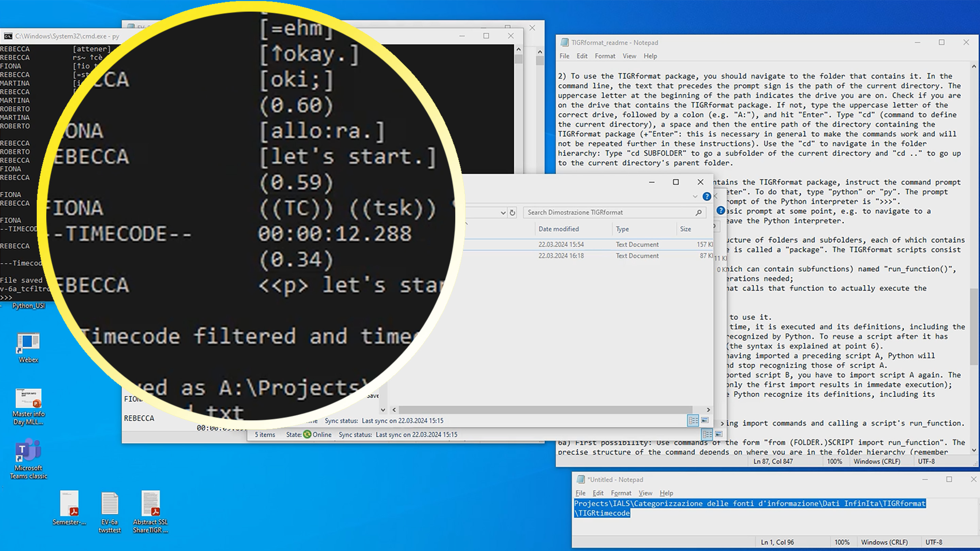The width and height of the screenshot is (980, 551).
Task: Click the cmd.exe window title bar icon
Action: click(x=7, y=36)
